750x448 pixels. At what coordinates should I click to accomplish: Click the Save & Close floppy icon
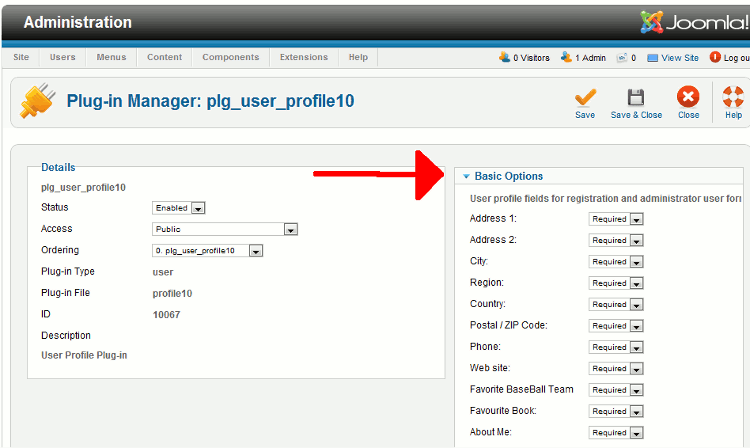pyautogui.click(x=636, y=97)
